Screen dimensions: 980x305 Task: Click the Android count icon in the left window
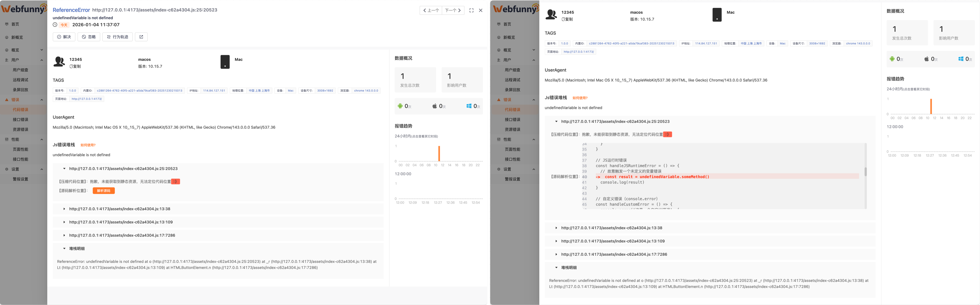pyautogui.click(x=400, y=106)
